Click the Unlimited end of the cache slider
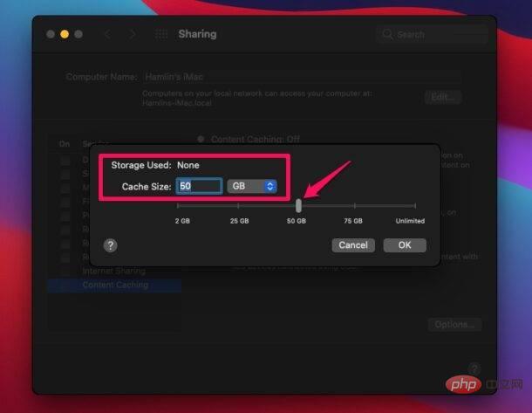Screen dimensions: 532x413 pyautogui.click(x=410, y=206)
